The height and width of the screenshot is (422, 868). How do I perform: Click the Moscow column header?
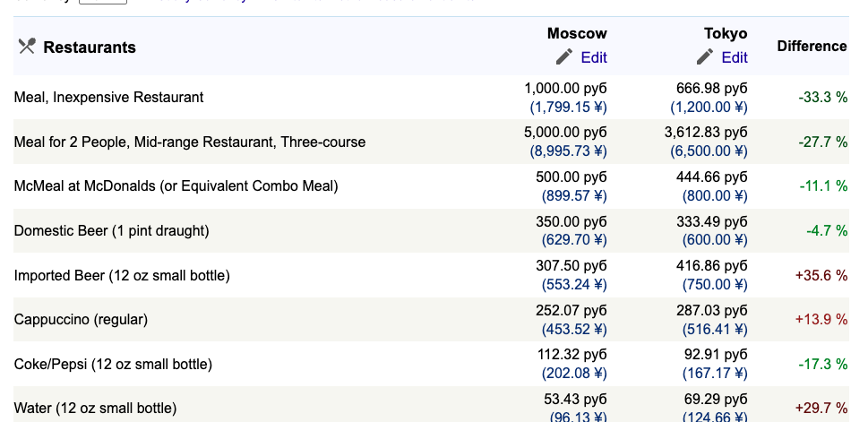coord(578,33)
